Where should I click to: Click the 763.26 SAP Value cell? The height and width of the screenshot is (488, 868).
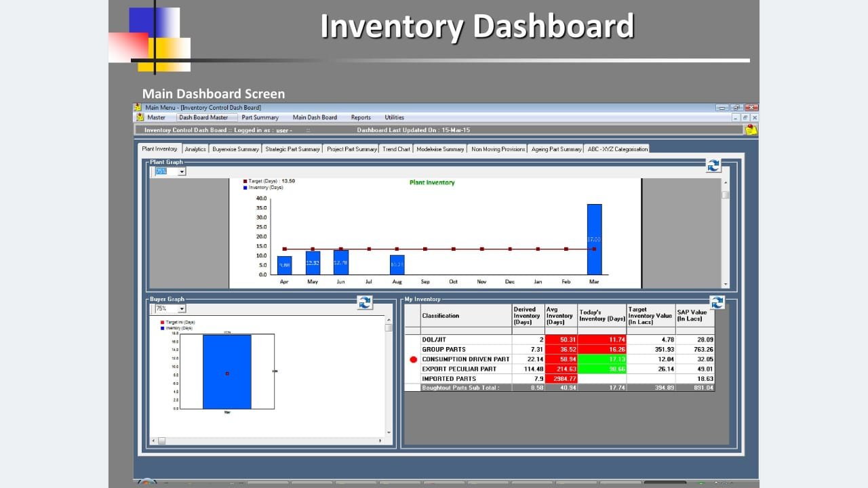click(x=695, y=350)
